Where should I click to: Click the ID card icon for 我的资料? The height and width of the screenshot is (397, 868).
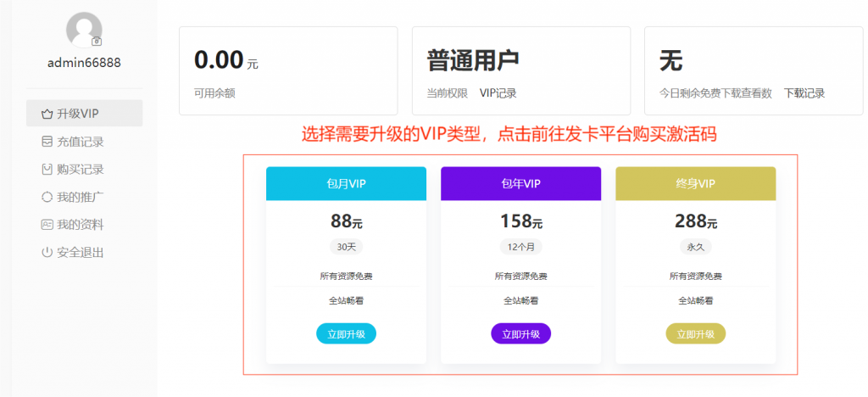click(47, 225)
